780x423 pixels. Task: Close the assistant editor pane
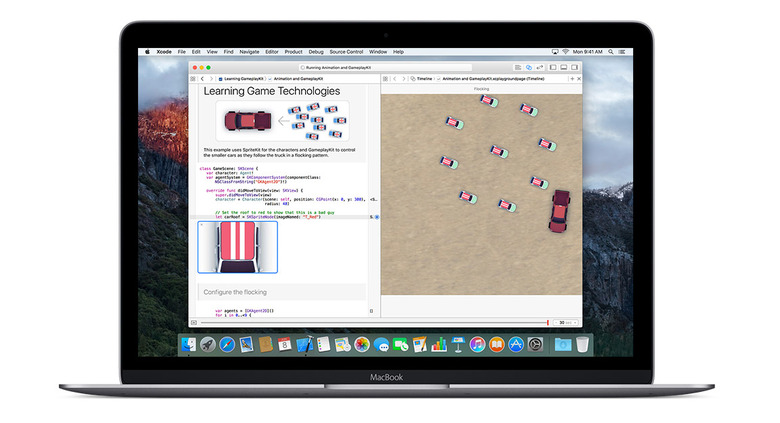(x=577, y=78)
